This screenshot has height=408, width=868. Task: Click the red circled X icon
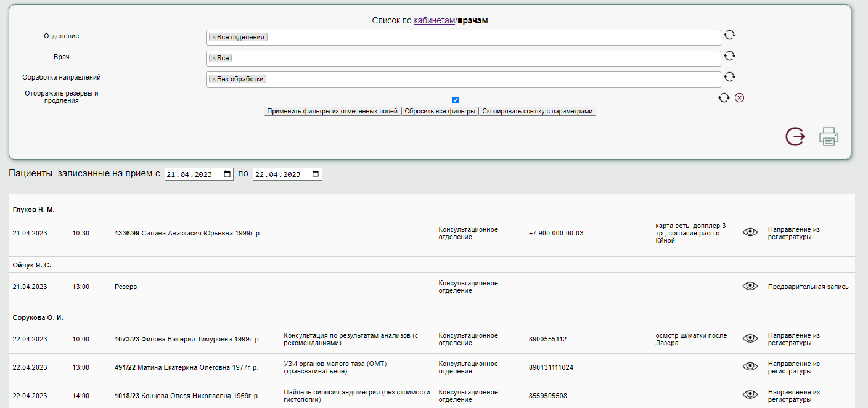click(739, 97)
